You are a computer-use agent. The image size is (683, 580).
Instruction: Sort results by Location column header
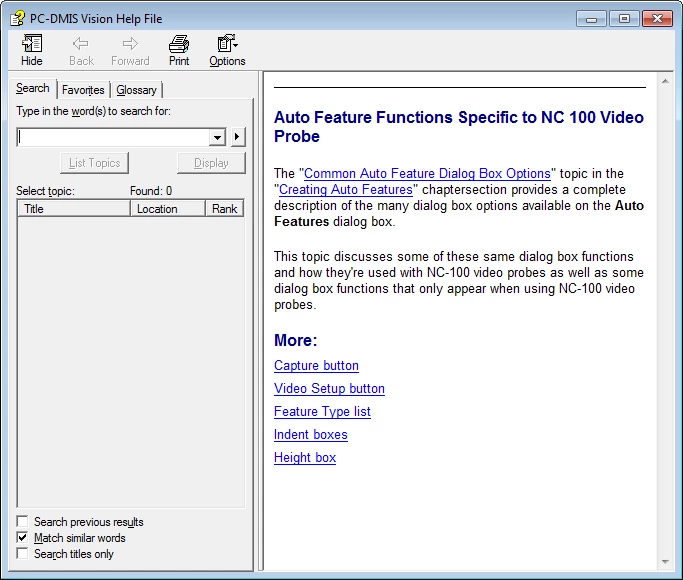pyautogui.click(x=168, y=209)
